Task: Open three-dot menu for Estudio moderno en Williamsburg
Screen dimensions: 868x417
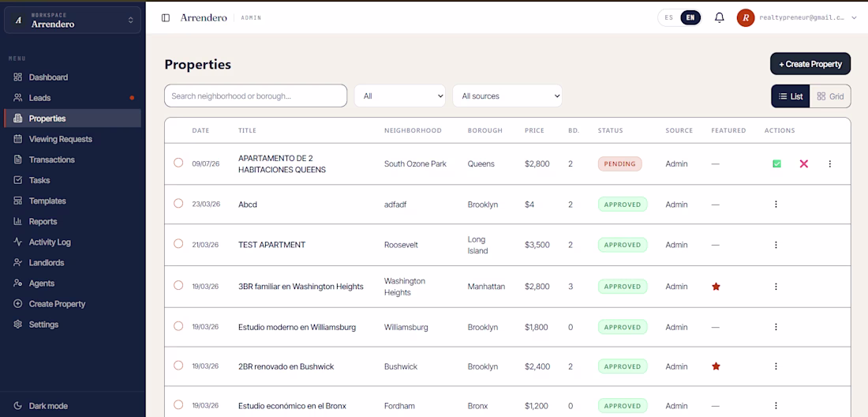Action: 776,327
